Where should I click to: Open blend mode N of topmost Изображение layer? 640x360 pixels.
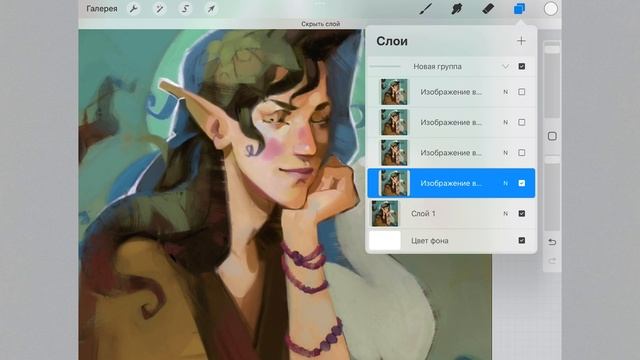click(505, 92)
